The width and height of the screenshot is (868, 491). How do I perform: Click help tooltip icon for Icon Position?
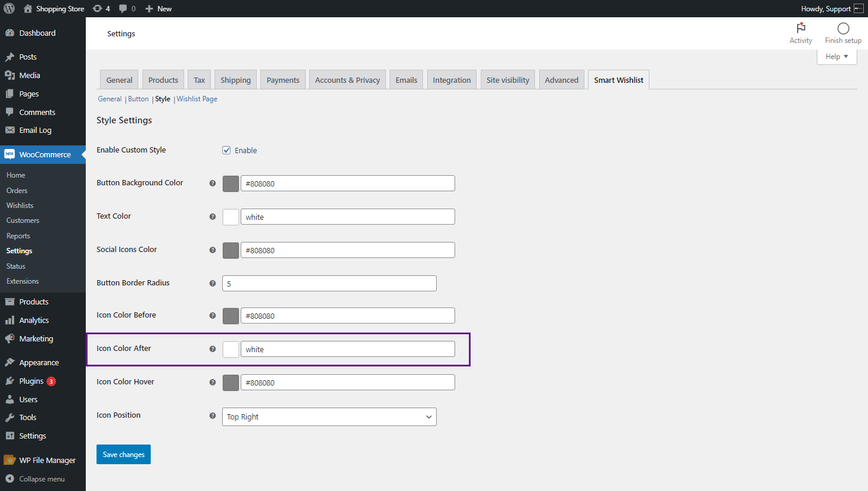pos(212,416)
